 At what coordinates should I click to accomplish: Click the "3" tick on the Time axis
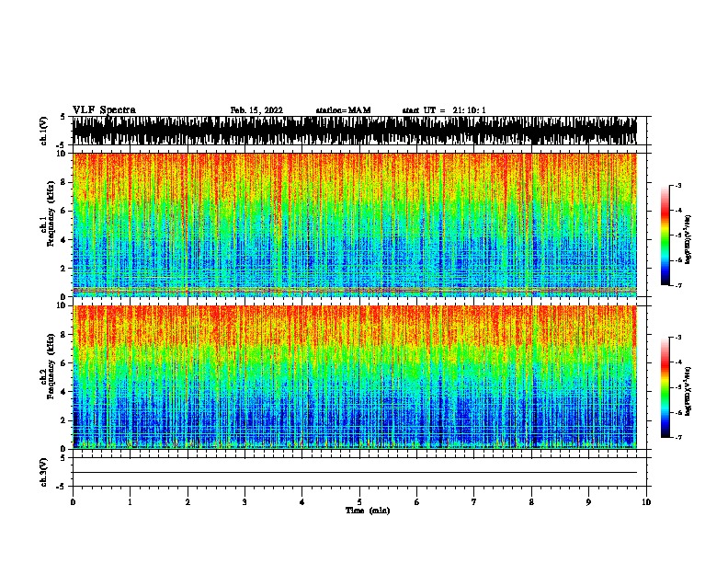[245, 502]
